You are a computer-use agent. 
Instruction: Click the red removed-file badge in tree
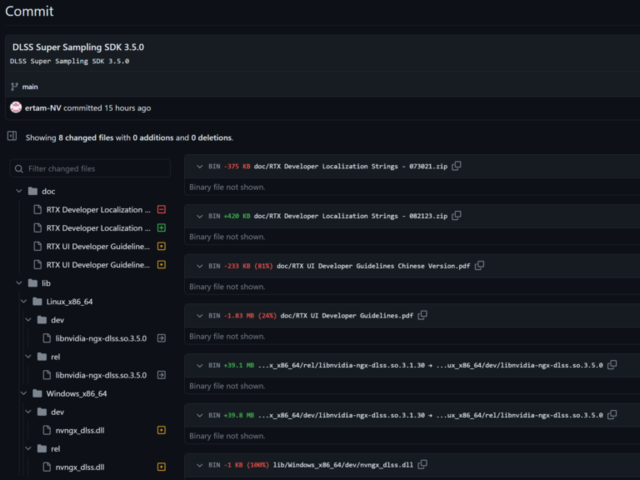coord(161,210)
